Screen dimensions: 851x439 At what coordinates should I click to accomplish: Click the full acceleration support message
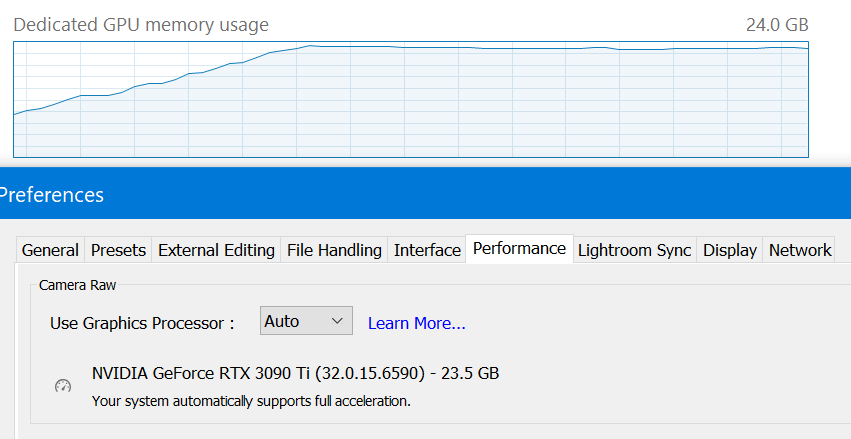coord(251,402)
